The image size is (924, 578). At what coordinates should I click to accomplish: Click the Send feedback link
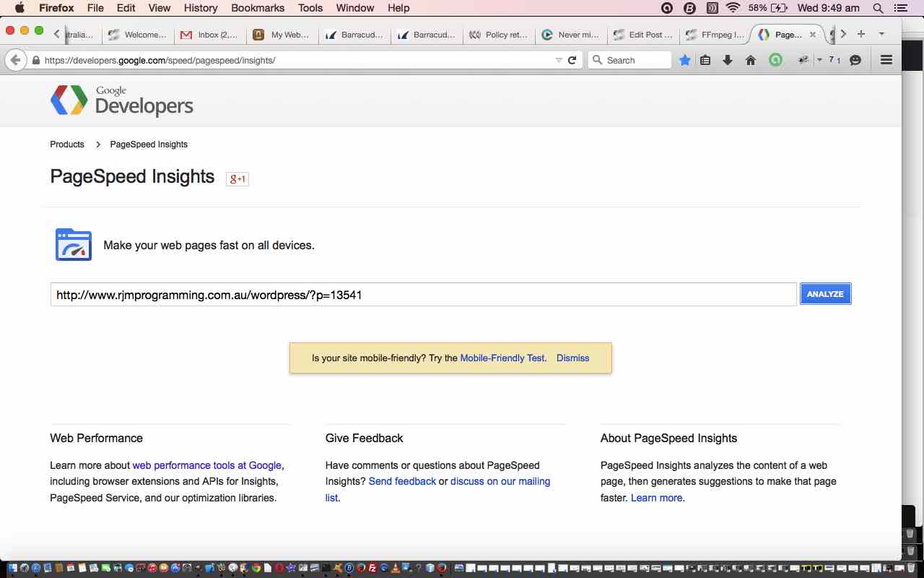(x=402, y=481)
